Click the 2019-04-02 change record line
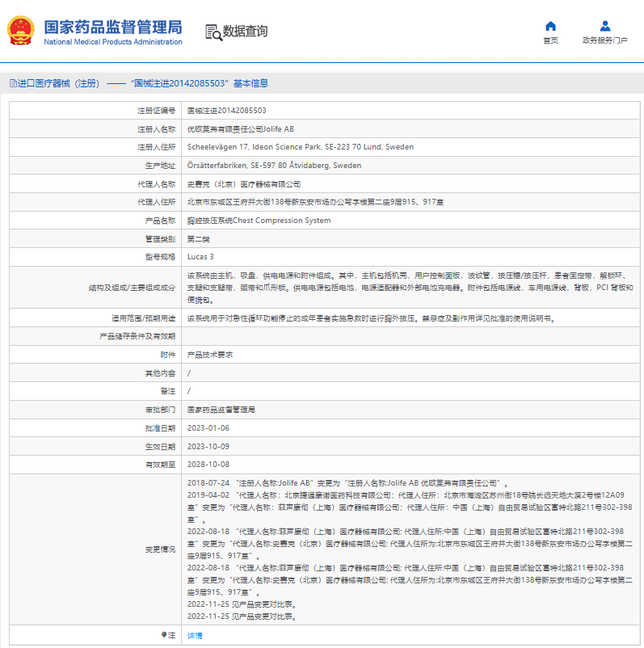The image size is (644, 648). pos(410,507)
